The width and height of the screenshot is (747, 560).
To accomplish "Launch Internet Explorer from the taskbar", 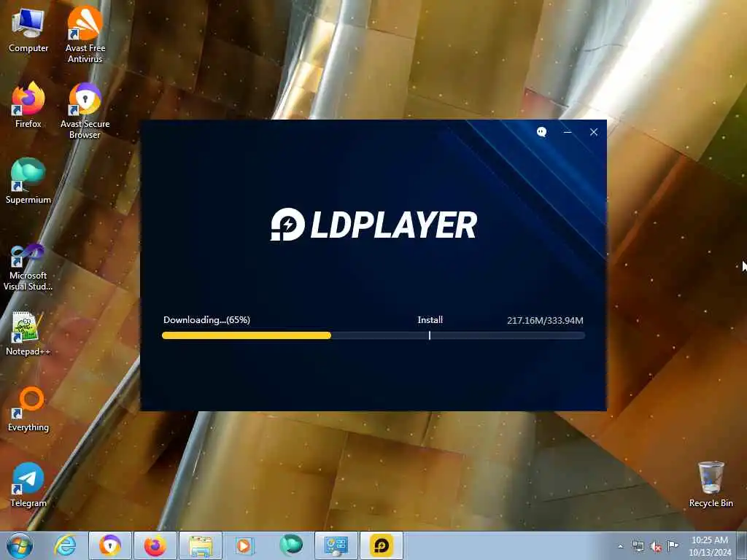I will 65,545.
